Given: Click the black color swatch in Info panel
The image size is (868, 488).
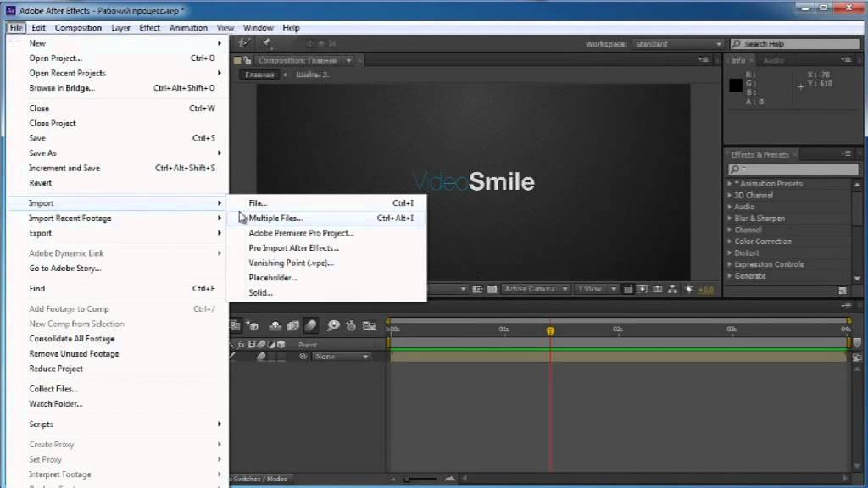Looking at the screenshot, I should [736, 86].
